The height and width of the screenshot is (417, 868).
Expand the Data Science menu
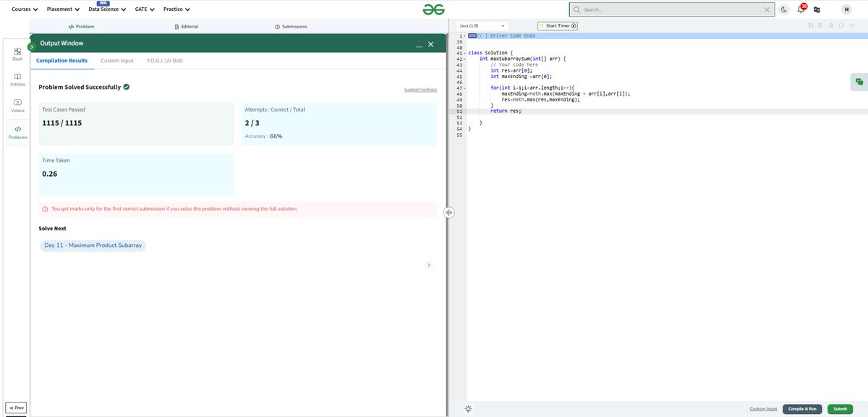(107, 9)
